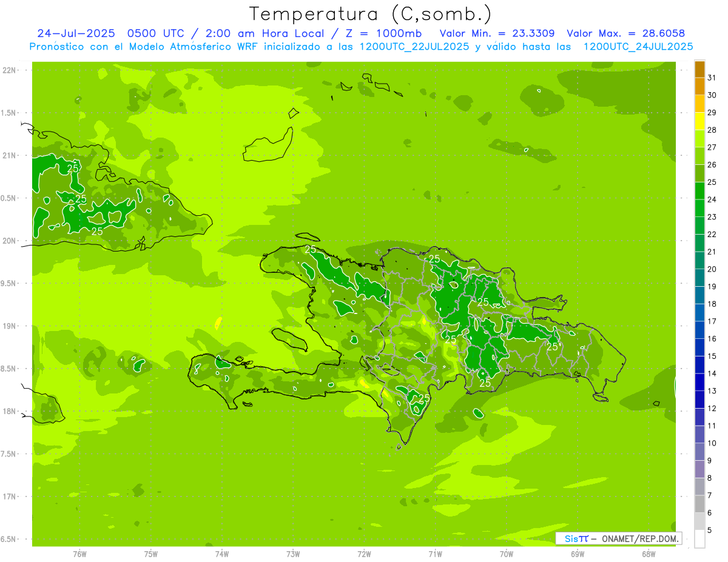Click the "18N" latitude axis label
Screen dimensions: 728x562
10,411
